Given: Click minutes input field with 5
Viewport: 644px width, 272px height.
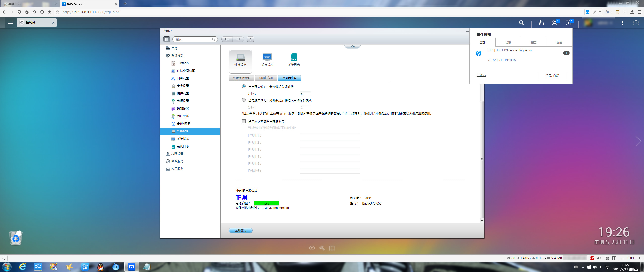Looking at the screenshot, I should point(305,94).
